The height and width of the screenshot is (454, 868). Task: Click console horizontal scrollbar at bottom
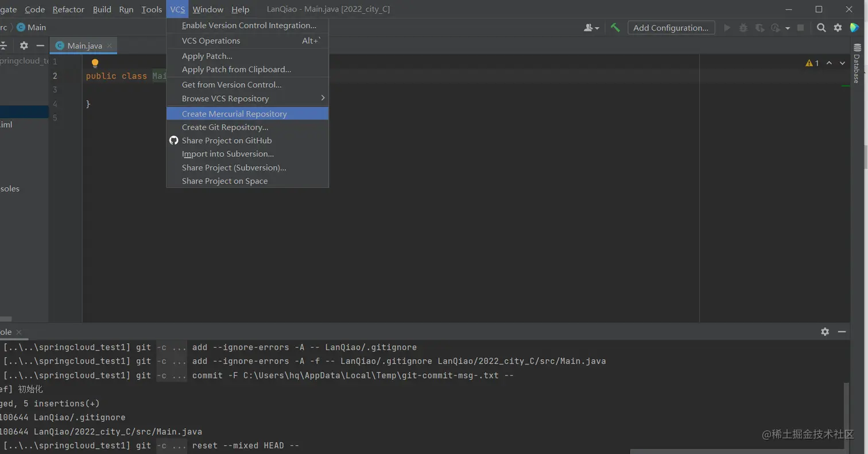(x=738, y=451)
